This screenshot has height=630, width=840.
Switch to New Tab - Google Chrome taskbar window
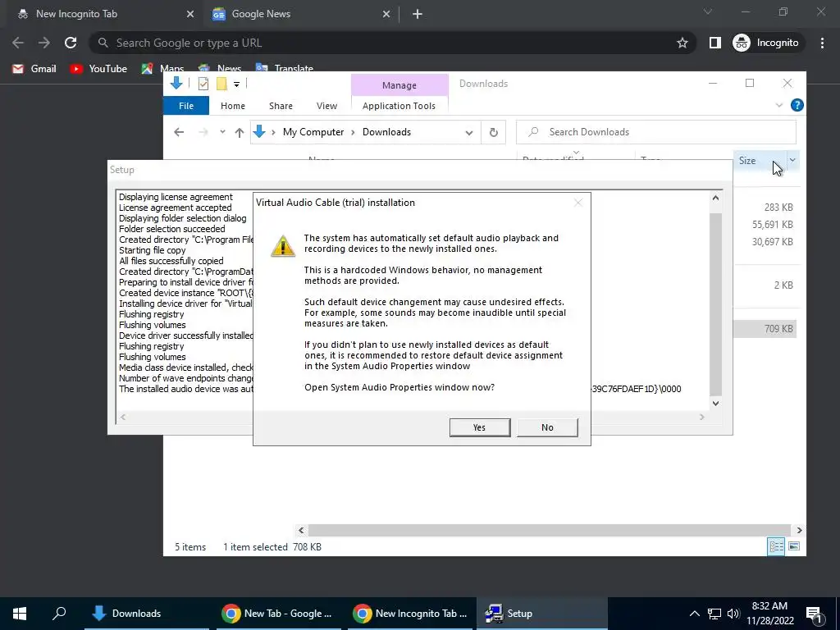click(279, 614)
